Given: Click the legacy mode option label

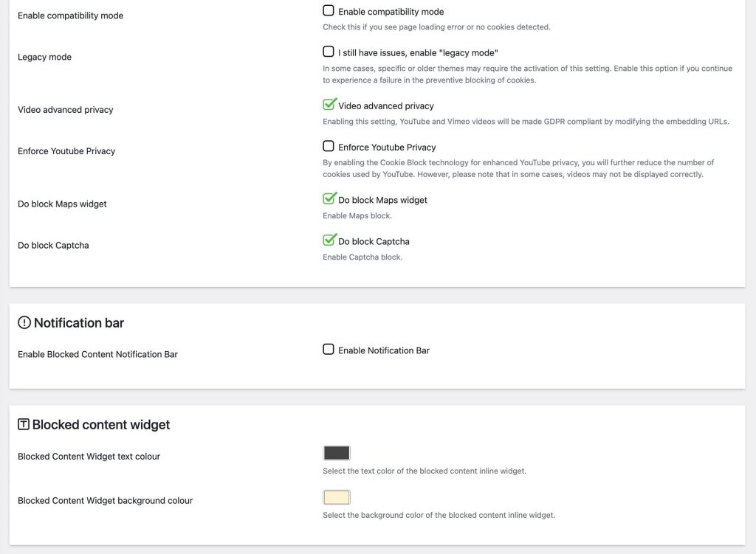Looking at the screenshot, I should [418, 53].
